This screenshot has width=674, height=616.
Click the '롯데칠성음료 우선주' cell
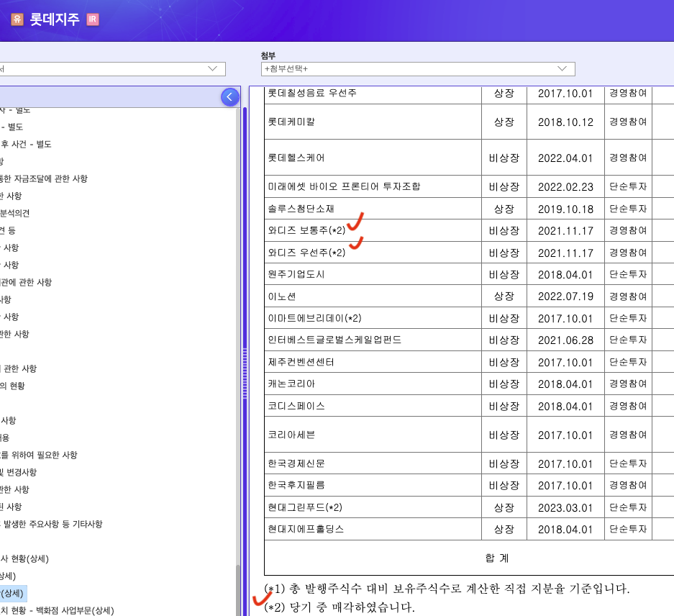[373, 94]
